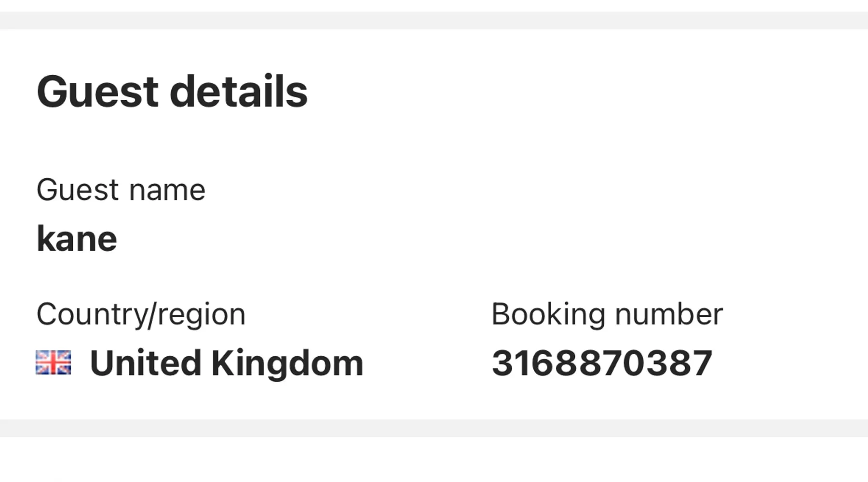The height and width of the screenshot is (482, 868).
Task: Click the word "Kingdom" in the country value
Action: point(287,363)
